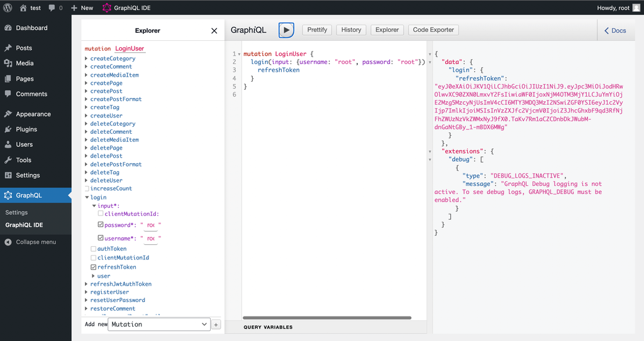Fold the "extensions" block in results
Screen dimensions: 644x341
pos(430,151)
